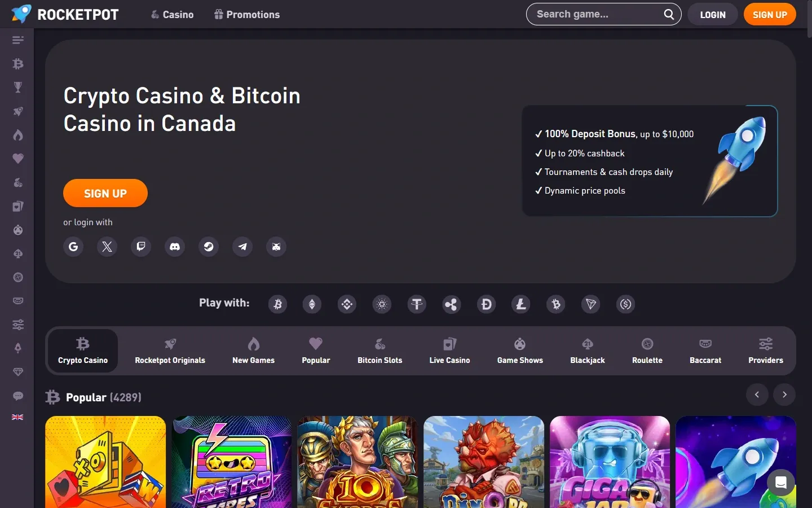The image size is (812, 508).
Task: Click flame New Games icon in sidebar
Action: pyautogui.click(x=18, y=135)
